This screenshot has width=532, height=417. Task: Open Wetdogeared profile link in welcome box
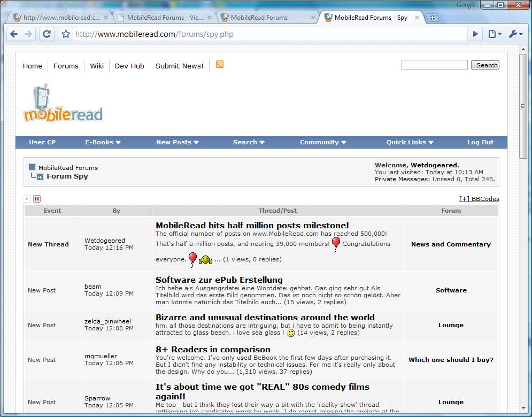[434, 165]
